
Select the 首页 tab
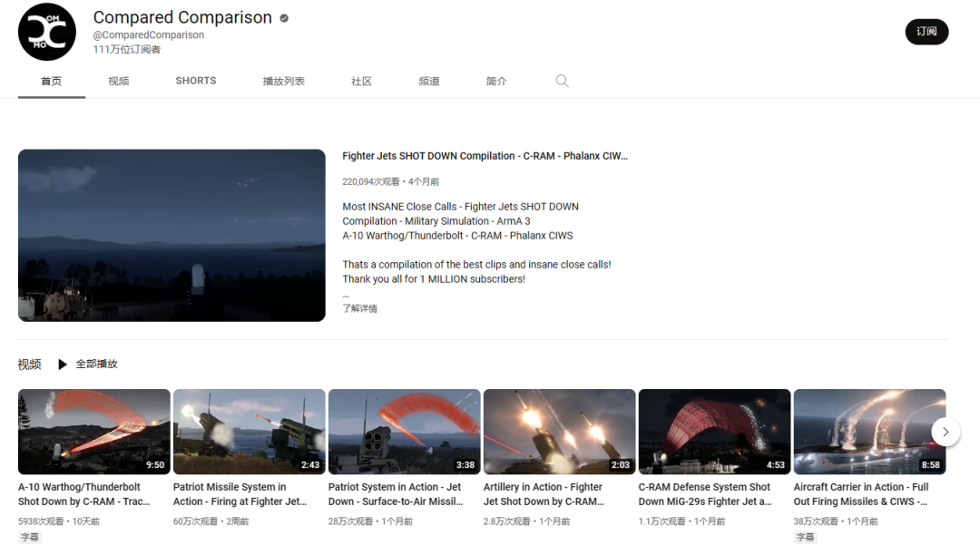[x=51, y=81]
